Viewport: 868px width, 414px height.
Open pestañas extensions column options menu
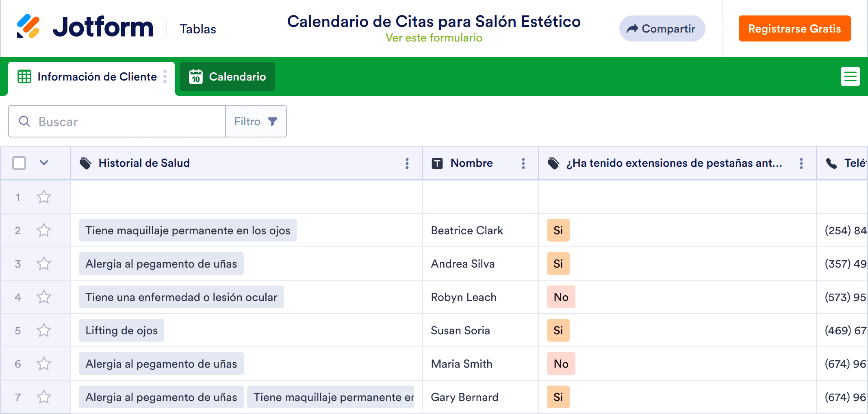pos(801,163)
